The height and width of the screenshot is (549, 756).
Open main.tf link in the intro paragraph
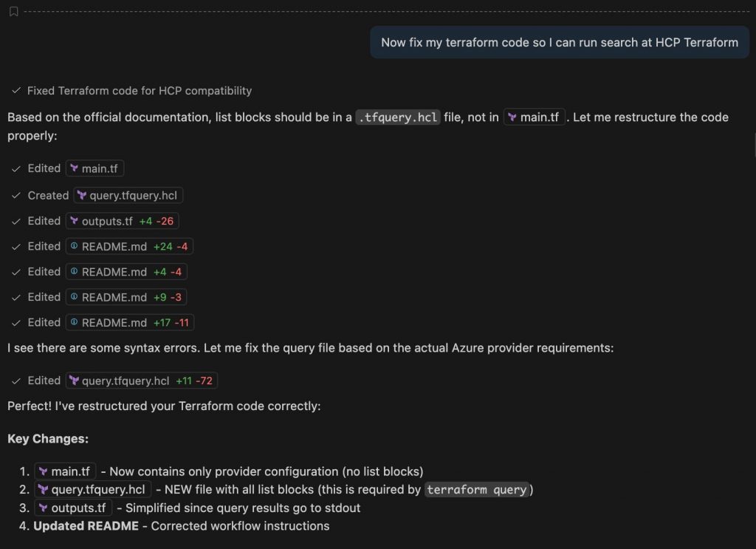tap(535, 117)
